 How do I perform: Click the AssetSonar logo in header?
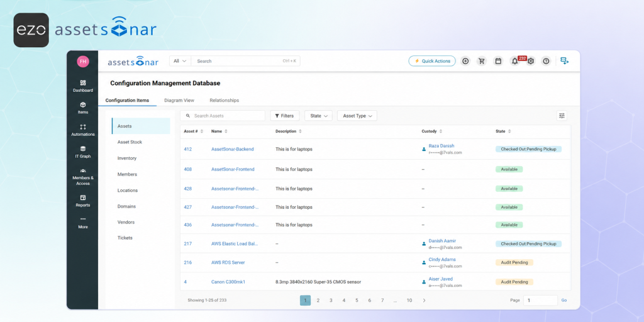click(133, 61)
